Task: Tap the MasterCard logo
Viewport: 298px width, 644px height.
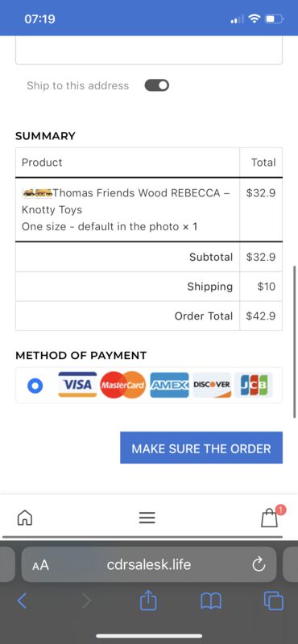Action: 123,386
